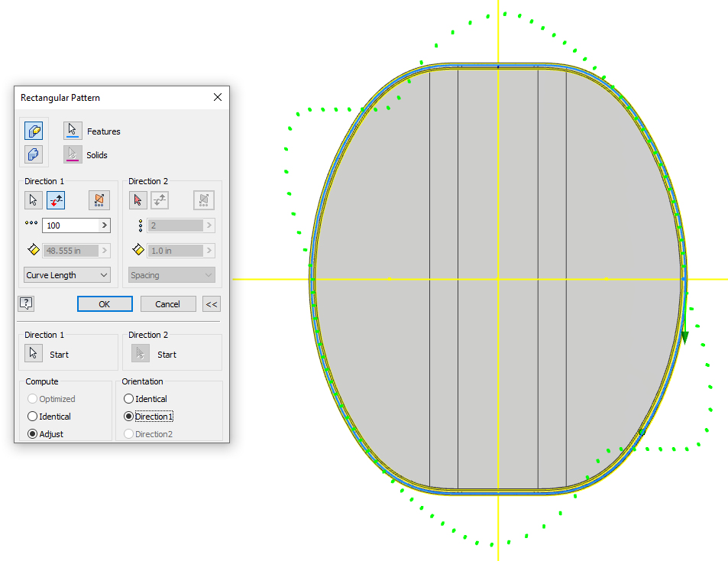The height and width of the screenshot is (561, 728).
Task: Click the Direction 2 count field showing 2
Action: click(x=176, y=225)
